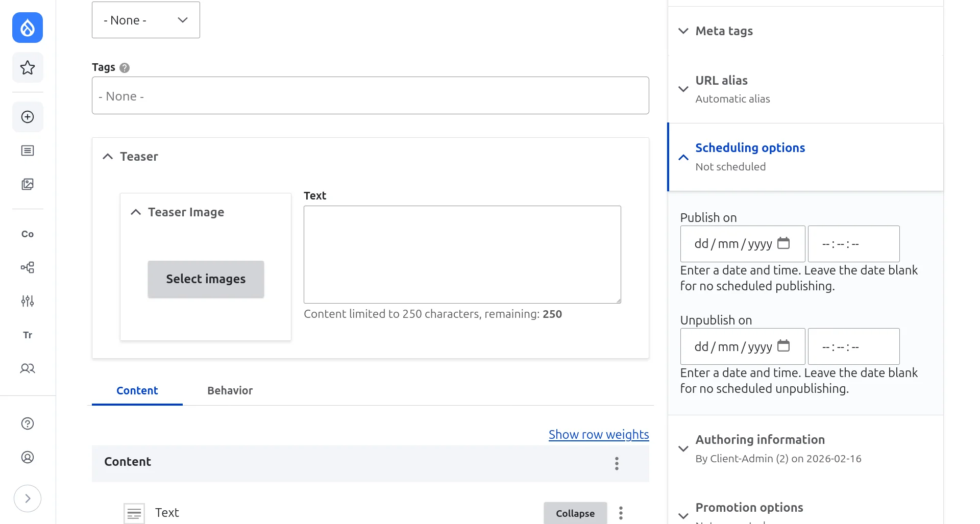Viewport: 980px width, 524px height.
Task: Open the user account icon in sidebar
Action: coord(28,457)
